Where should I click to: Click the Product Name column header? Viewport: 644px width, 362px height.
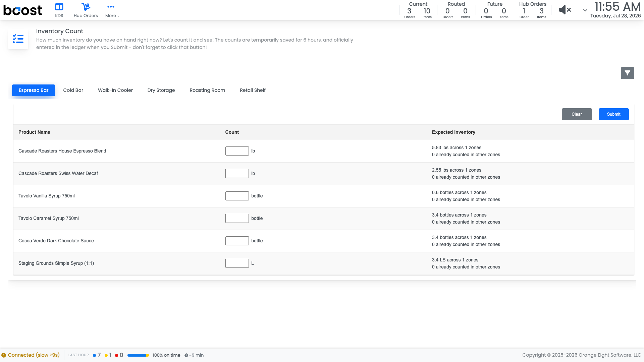pos(34,132)
